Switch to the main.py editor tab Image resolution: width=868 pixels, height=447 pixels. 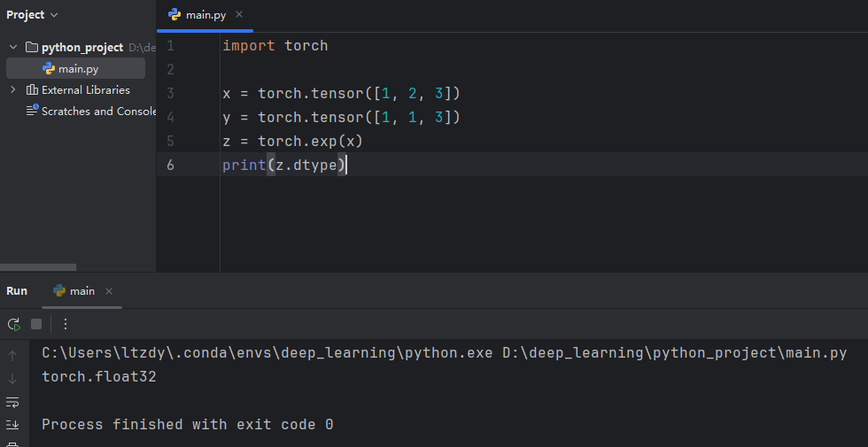[205, 15]
